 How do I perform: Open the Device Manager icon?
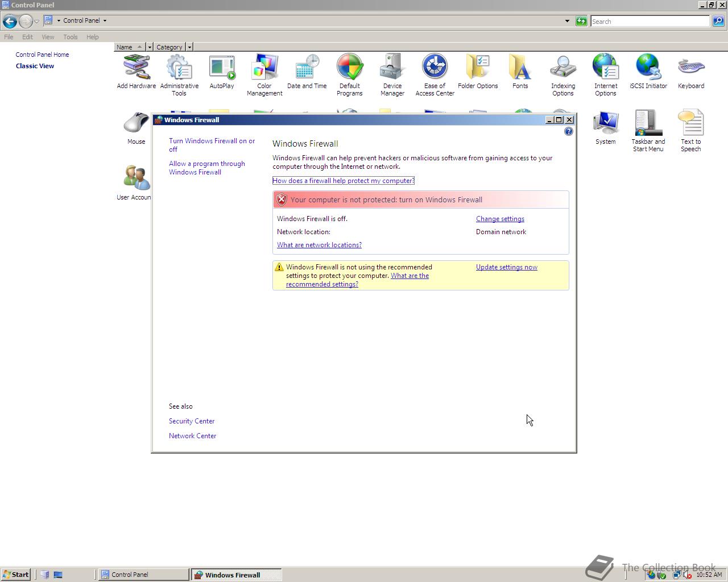(392, 75)
